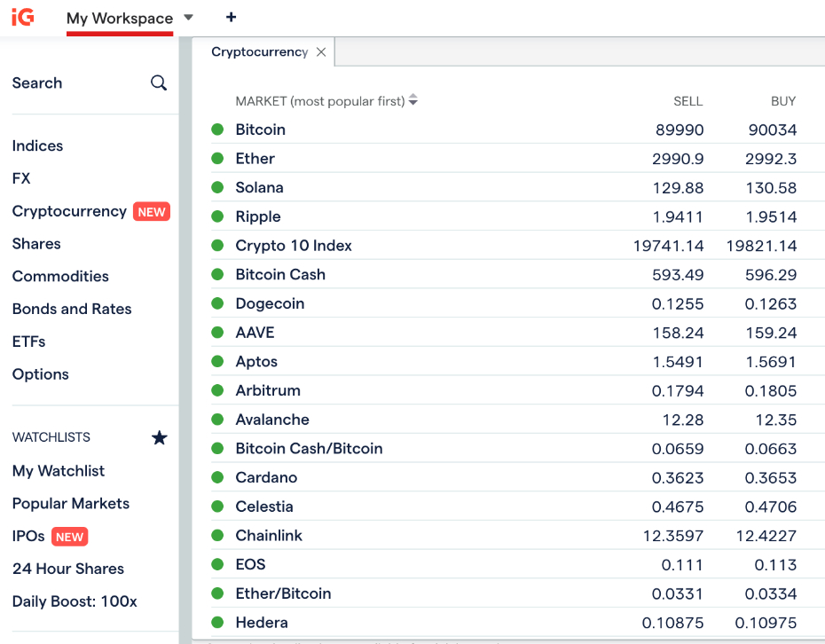Open the My Workspace dropdown

(x=187, y=17)
